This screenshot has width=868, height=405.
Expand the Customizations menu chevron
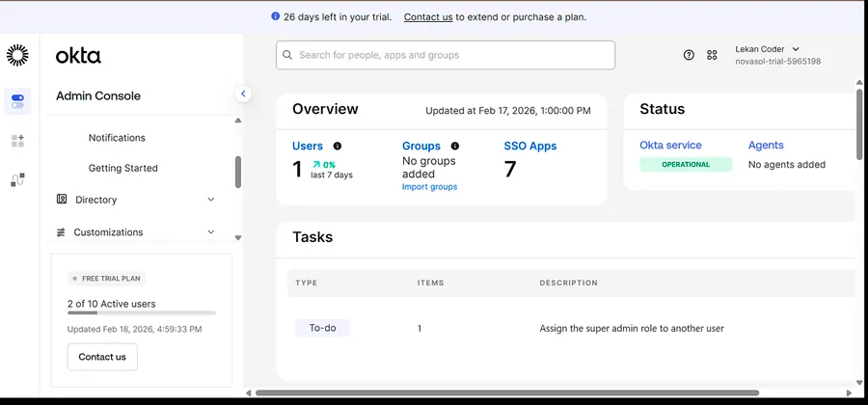[x=211, y=232]
